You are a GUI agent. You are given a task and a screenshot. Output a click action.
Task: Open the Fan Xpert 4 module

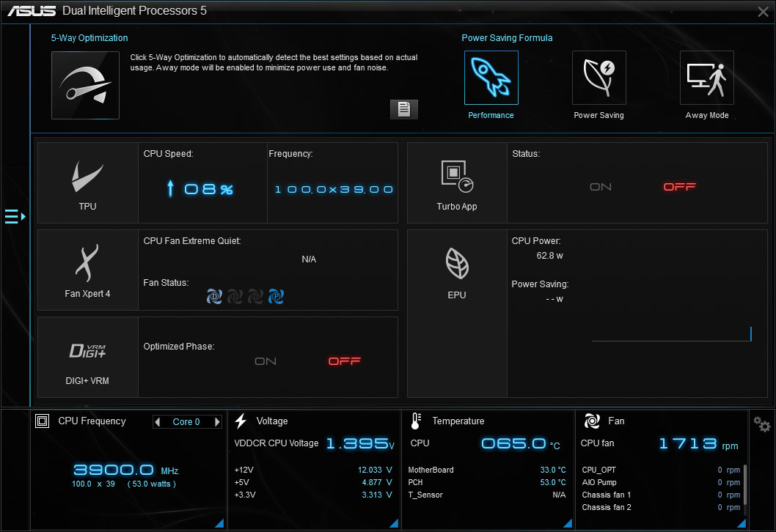[x=87, y=270]
